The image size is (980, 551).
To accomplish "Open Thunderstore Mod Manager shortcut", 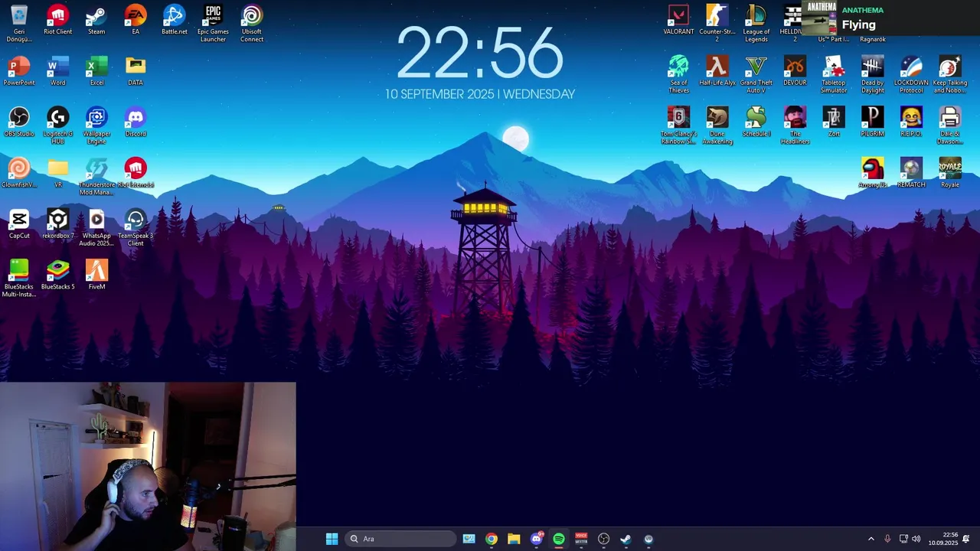I will coord(96,177).
